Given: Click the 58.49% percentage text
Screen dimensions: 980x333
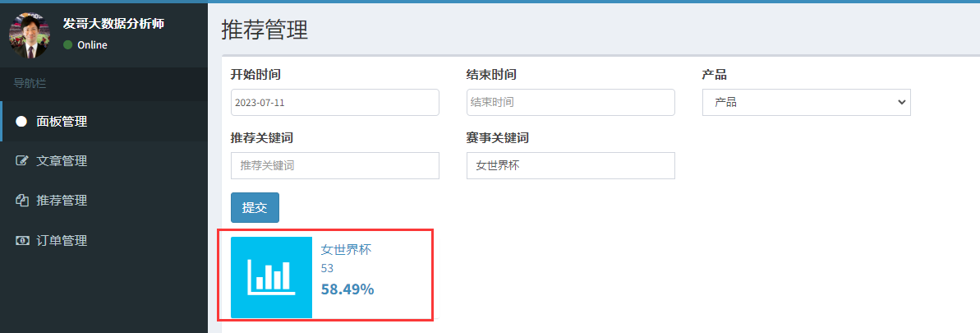Looking at the screenshot, I should [x=347, y=289].
